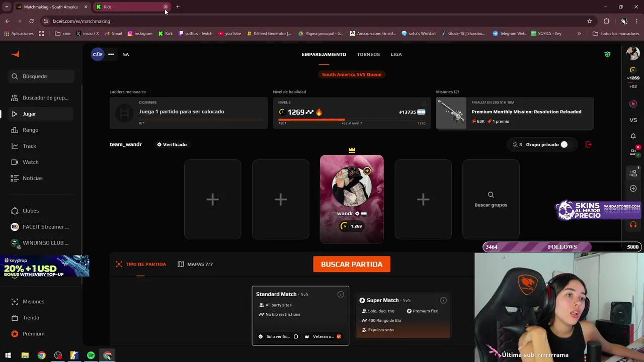The width and height of the screenshot is (644, 362).
Task: Click the Verificado badge
Action: 172,144
